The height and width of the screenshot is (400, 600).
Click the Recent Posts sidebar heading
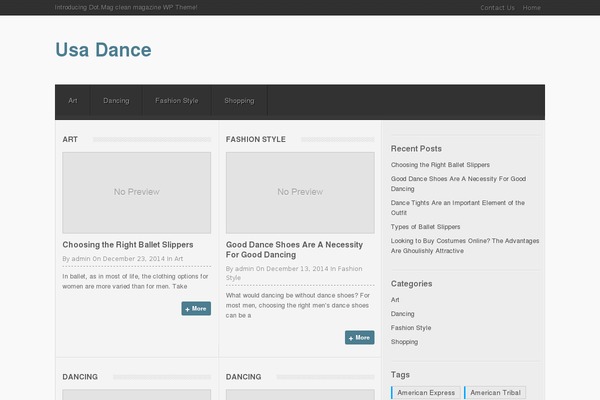(416, 149)
